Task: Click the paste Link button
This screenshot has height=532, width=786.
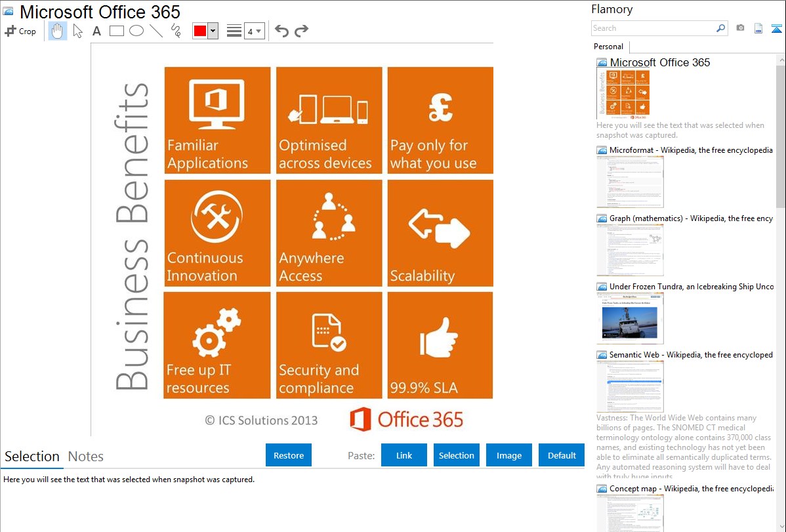Action: click(x=404, y=455)
